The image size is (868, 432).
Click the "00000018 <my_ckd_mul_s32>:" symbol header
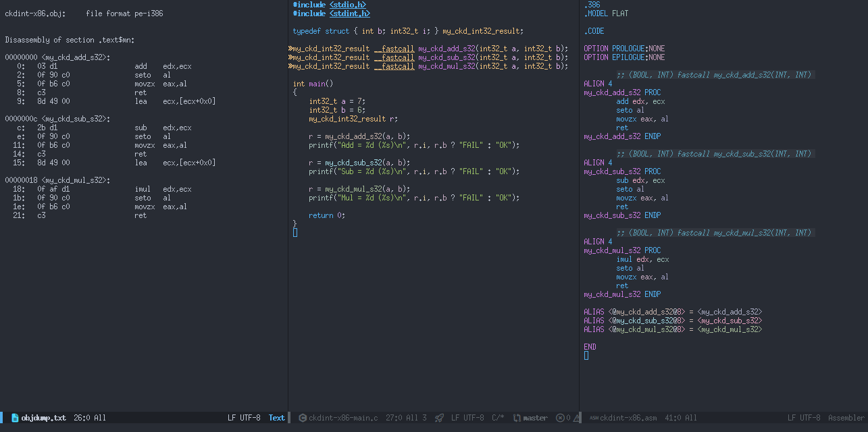[x=57, y=180]
